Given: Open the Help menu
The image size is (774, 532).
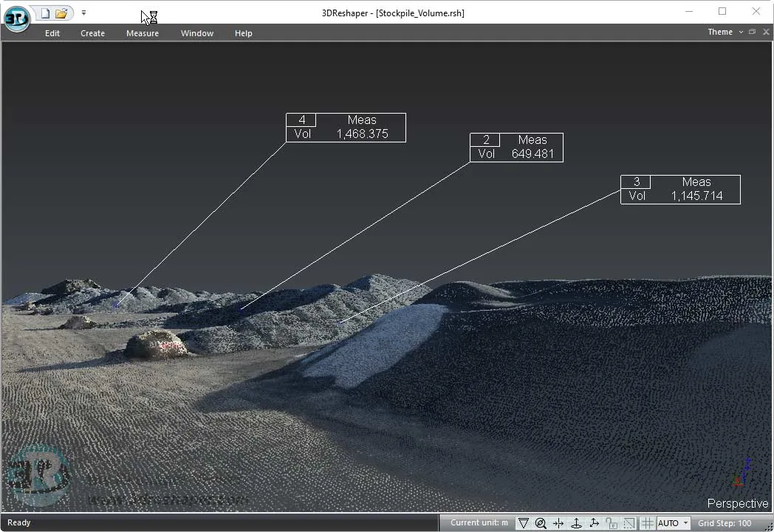Looking at the screenshot, I should 244,33.
